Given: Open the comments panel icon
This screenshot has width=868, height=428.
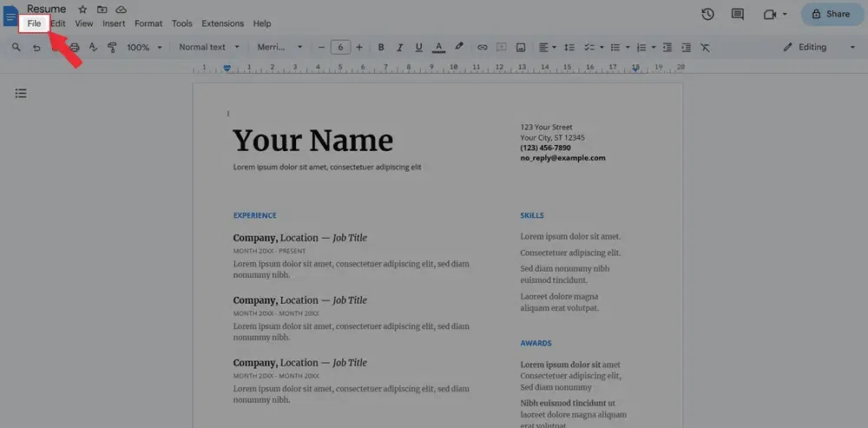Looking at the screenshot, I should click(737, 15).
